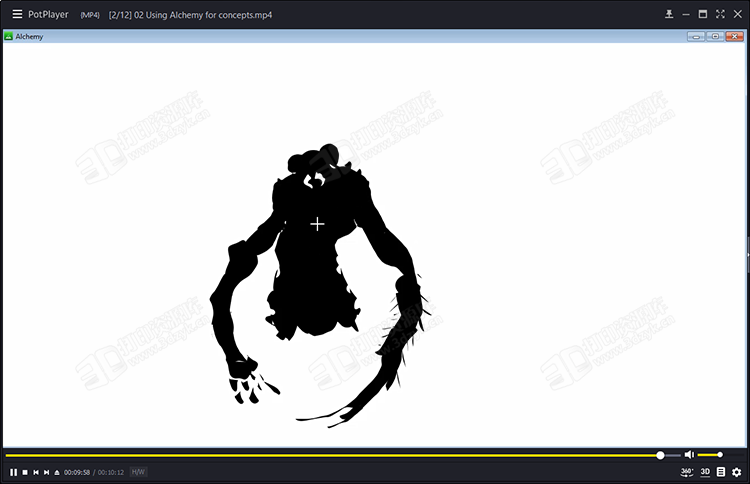The image size is (750, 484).
Task: Toggle H/W hardware acceleration
Action: (x=138, y=472)
